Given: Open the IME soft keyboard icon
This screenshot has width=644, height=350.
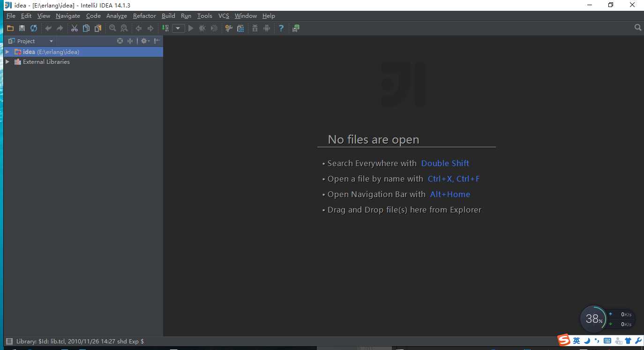Looking at the screenshot, I should pyautogui.click(x=607, y=341).
